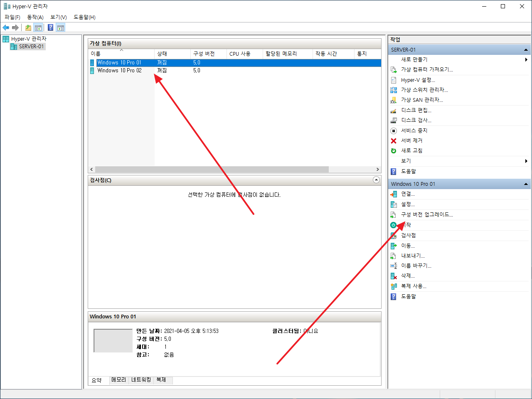The image size is (532, 399).
Task: Click the 가상 스위치 관리자 icon
Action: (394, 90)
